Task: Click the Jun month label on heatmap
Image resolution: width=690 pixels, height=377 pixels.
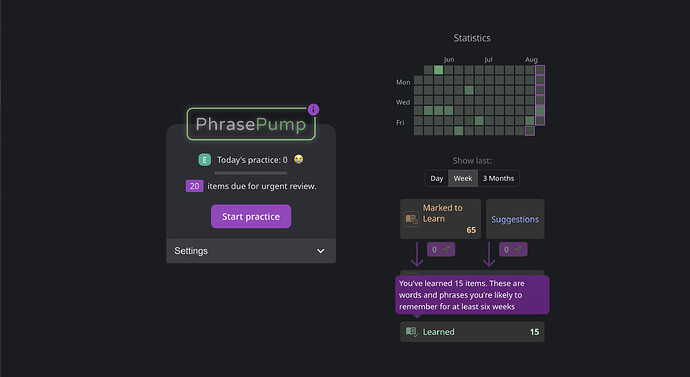Action: [449, 59]
